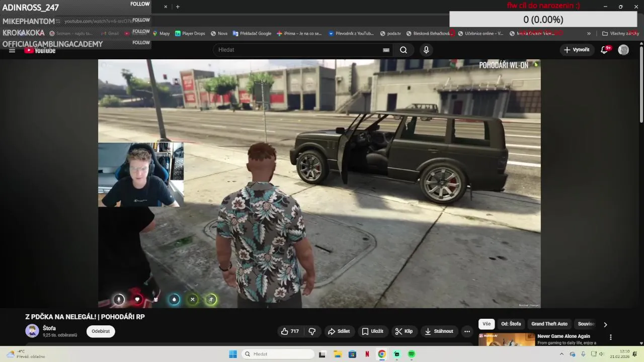Image resolution: width=644 pixels, height=362 pixels.
Task: Open the Mapy bookmark
Action: [161, 33]
